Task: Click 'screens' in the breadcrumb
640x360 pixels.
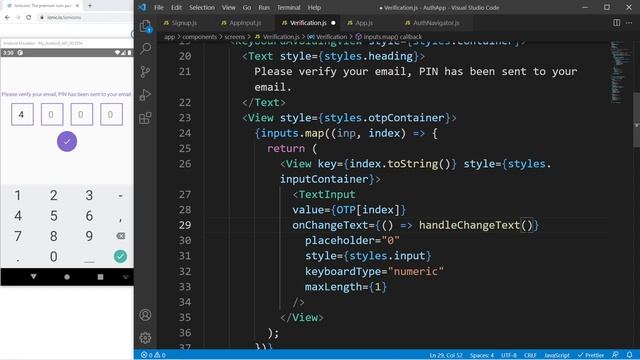Action: point(235,37)
